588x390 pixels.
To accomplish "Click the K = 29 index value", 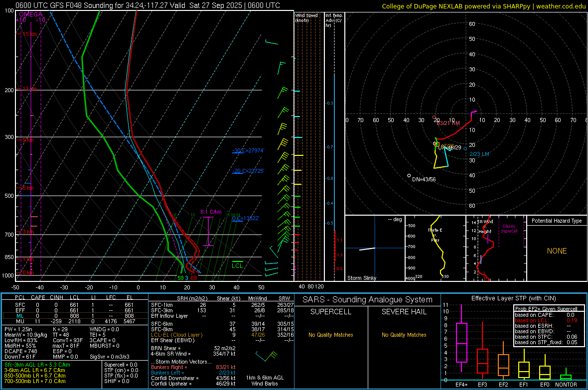I will coord(60,329).
